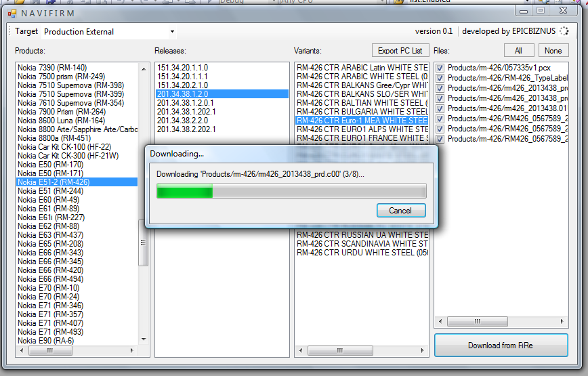Open the Target dropdown arrow
Image resolution: width=588 pixels, height=376 pixels.
[x=172, y=31]
